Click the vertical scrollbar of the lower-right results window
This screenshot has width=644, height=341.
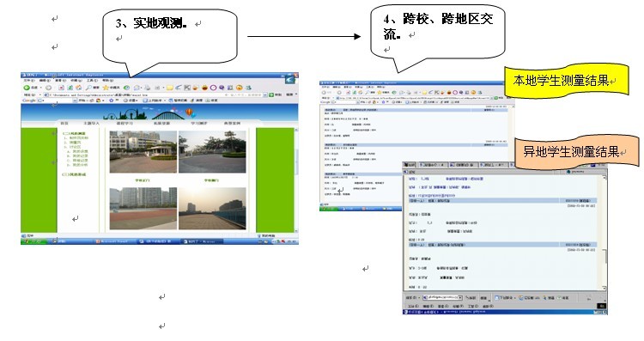[x=605, y=233]
